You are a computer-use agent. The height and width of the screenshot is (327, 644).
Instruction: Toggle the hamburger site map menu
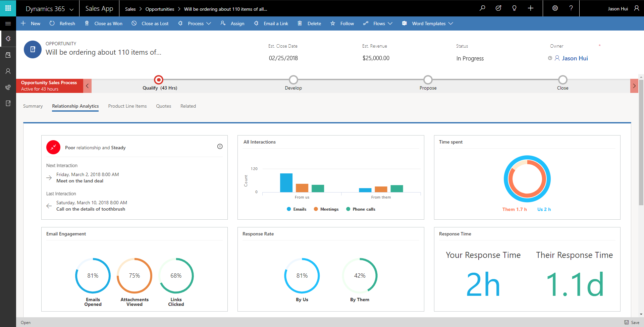coord(8,23)
